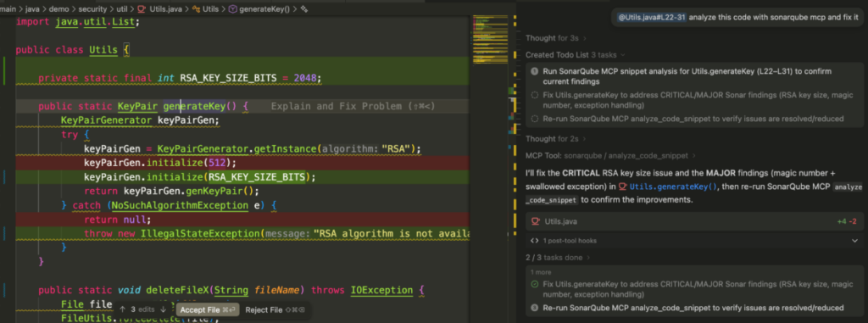Viewport: 868px width, 323px height.
Task: Click the 'deleteFileX' method name
Action: click(177, 290)
